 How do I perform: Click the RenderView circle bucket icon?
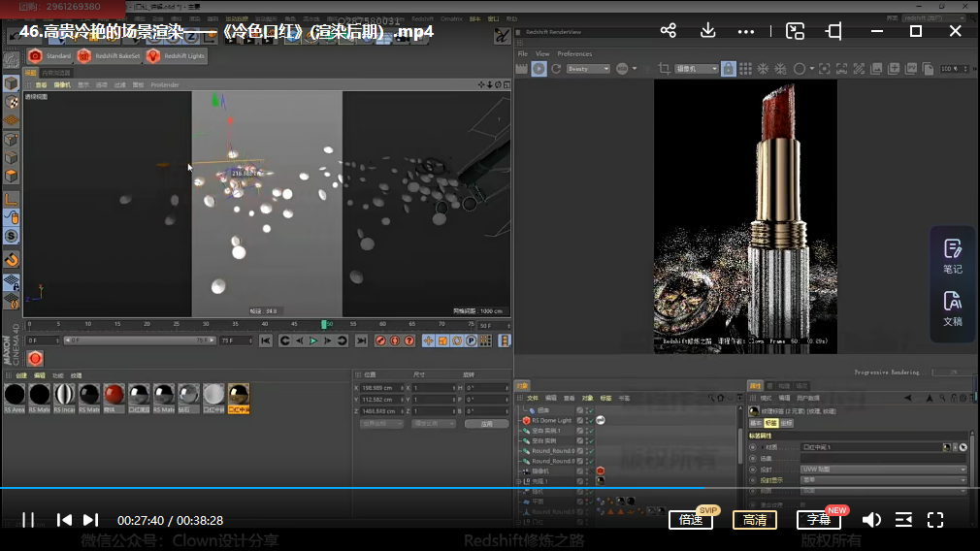799,69
